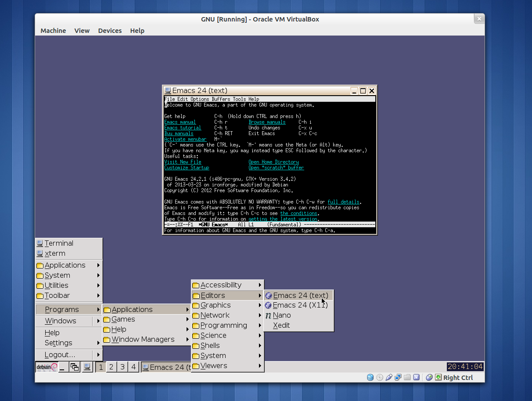
Task: Select Help in the debian root menu
Action: tap(69, 333)
